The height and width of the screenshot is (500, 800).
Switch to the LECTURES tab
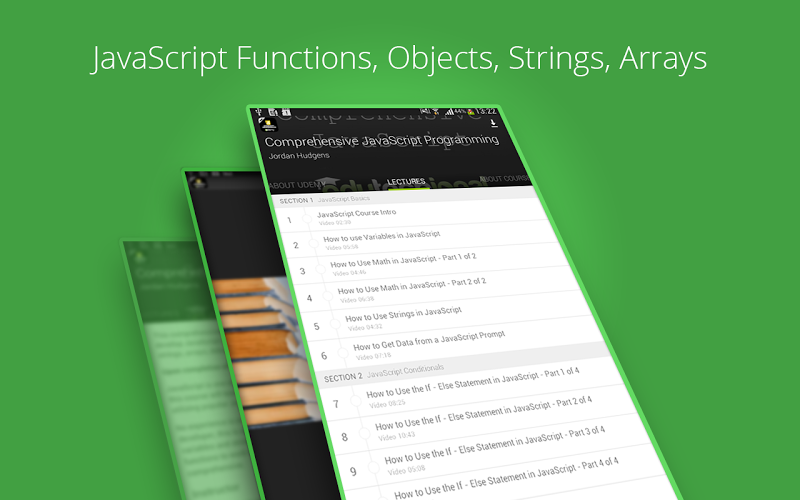point(407,182)
